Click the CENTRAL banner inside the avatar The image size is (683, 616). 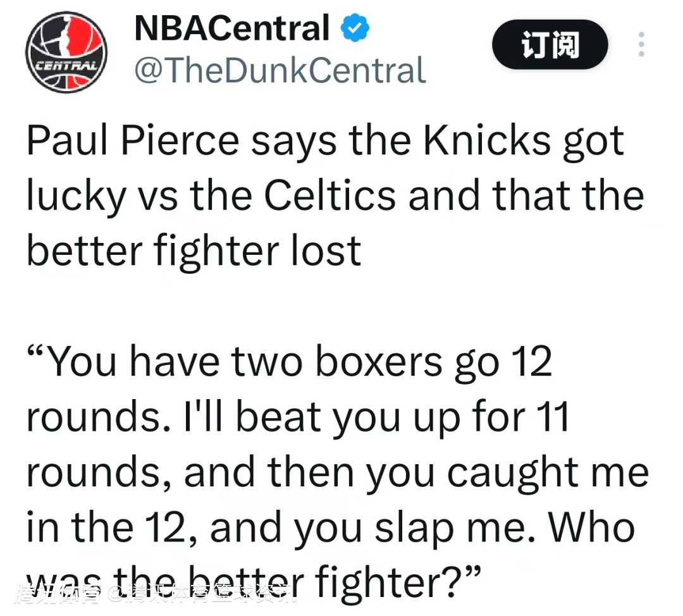(x=66, y=66)
